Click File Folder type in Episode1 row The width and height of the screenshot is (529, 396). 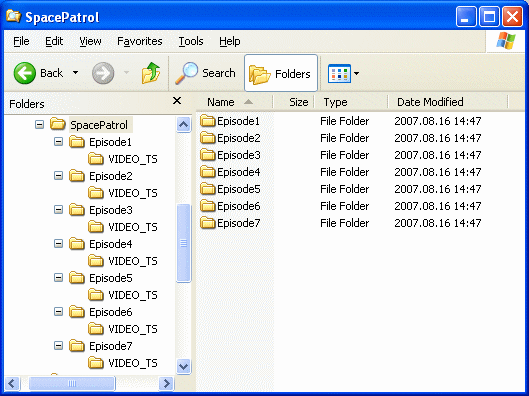coord(344,121)
